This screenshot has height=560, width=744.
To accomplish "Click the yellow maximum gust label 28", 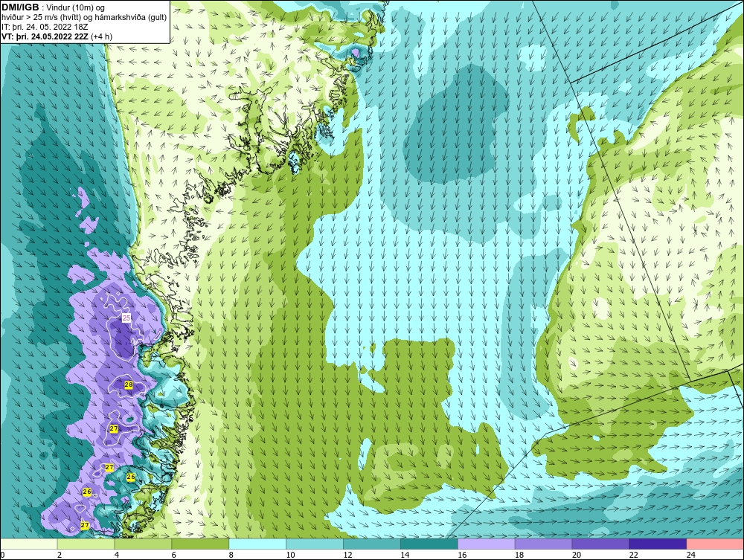I will click(129, 385).
